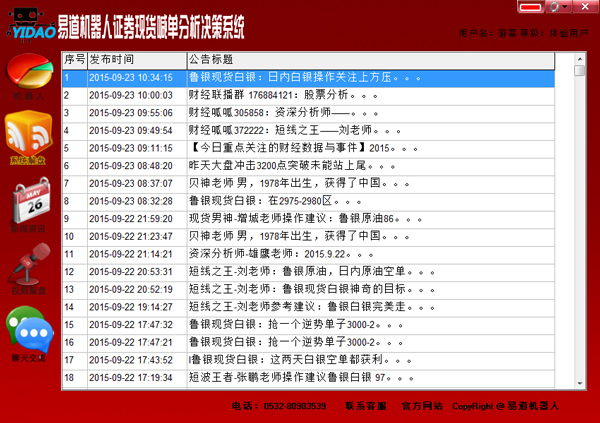Select row 18 短波王者-张鹏老师操作建议
Viewport: 600px width, 423px height.
pos(308,377)
